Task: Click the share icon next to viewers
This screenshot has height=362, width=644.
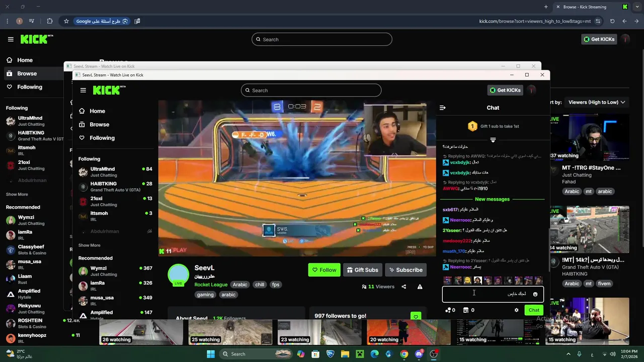Action: tap(404, 287)
